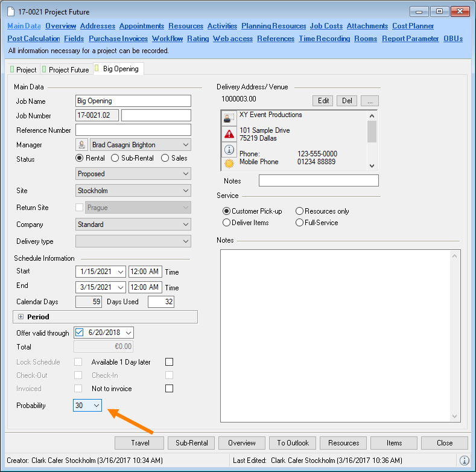Click the document icon in the title bar
Image resolution: width=476 pixels, height=472 pixels.
click(11, 11)
